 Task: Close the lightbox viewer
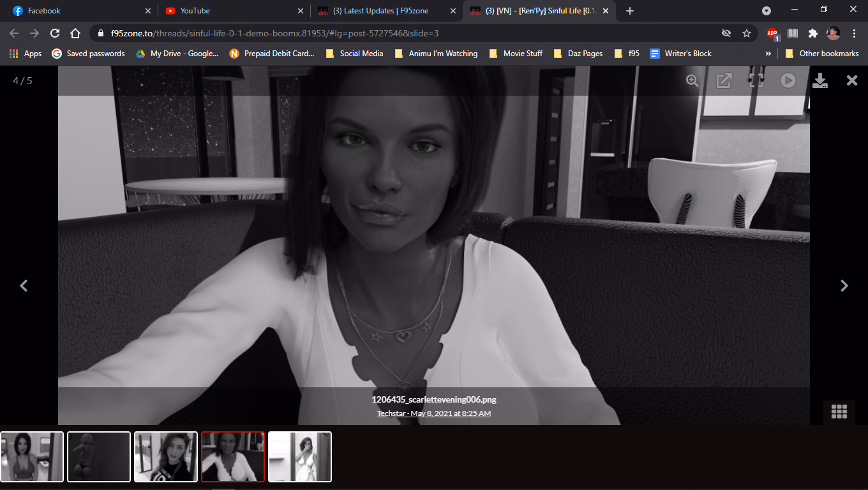[852, 80]
